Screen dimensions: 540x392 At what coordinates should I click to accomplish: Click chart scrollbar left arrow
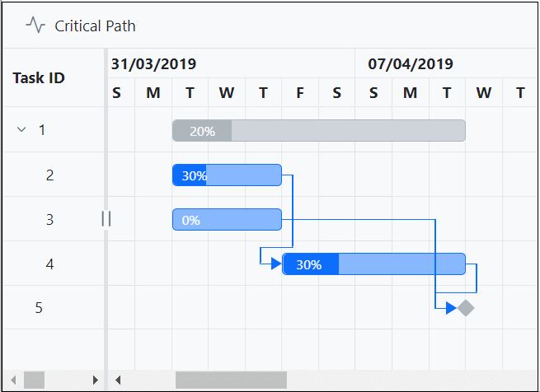click(x=118, y=380)
